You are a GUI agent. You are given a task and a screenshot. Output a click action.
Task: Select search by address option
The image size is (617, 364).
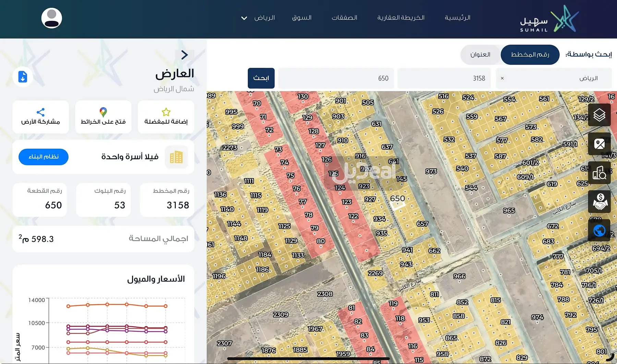[x=480, y=55]
